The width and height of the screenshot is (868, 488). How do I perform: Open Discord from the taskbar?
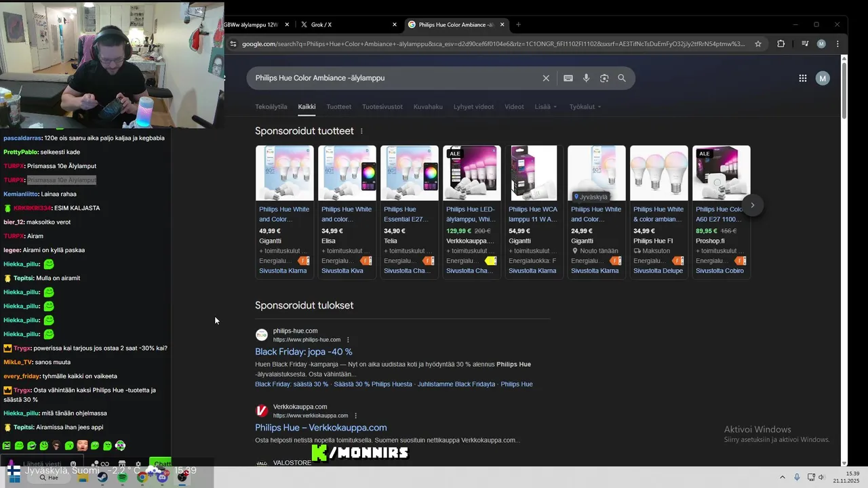162,477
